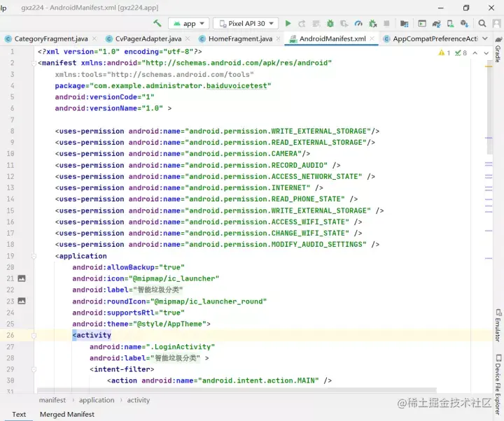Start debugging with the green bug icon
The image size is (504, 421).
[330, 24]
